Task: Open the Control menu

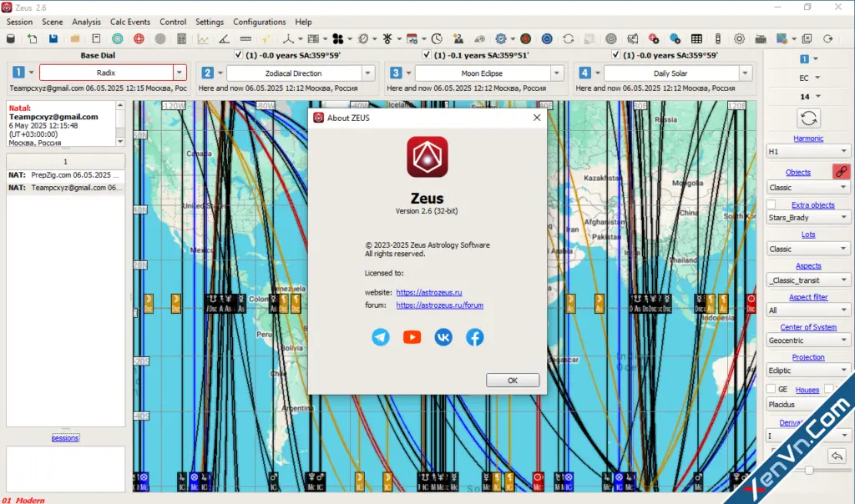Action: pos(173,22)
